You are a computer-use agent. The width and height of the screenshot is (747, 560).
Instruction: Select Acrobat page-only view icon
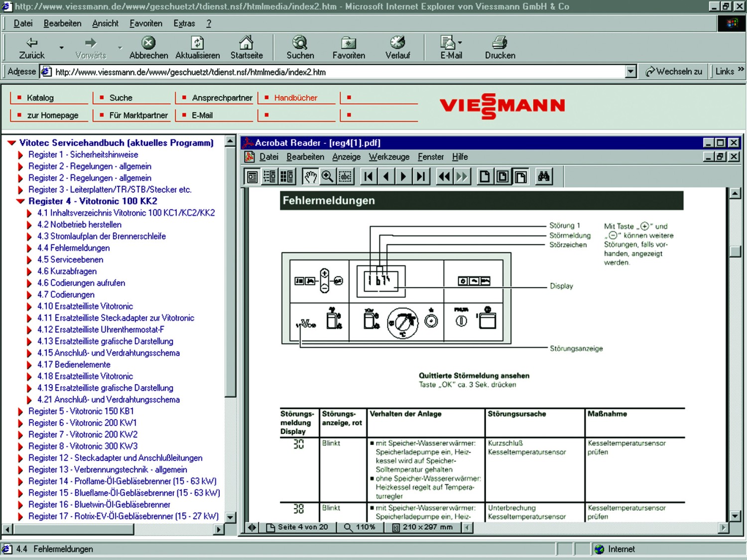click(252, 177)
